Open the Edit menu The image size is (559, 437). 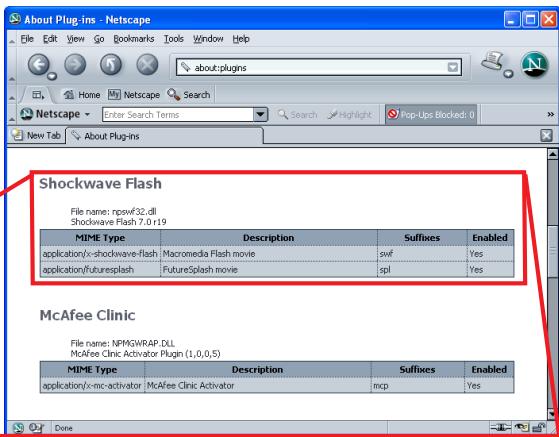(50, 39)
